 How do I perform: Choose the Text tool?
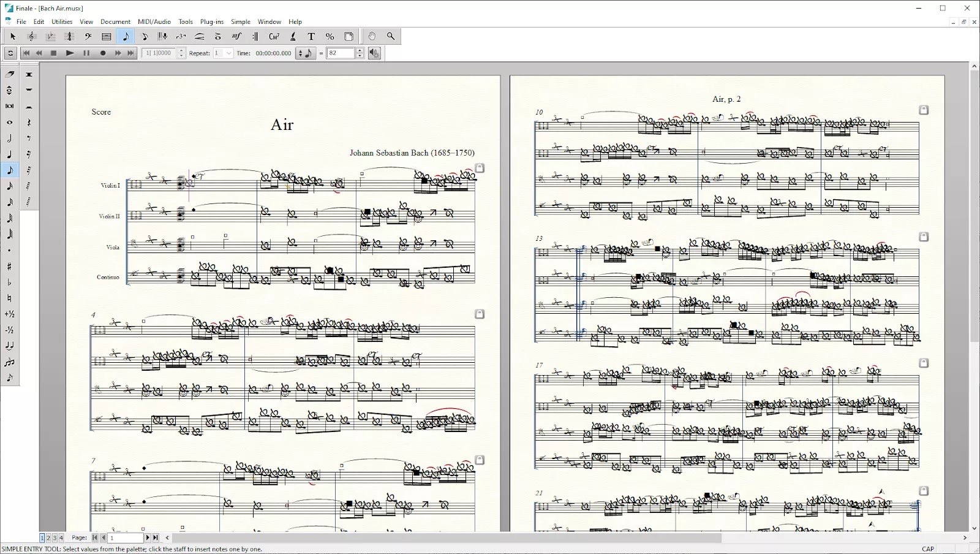point(311,37)
